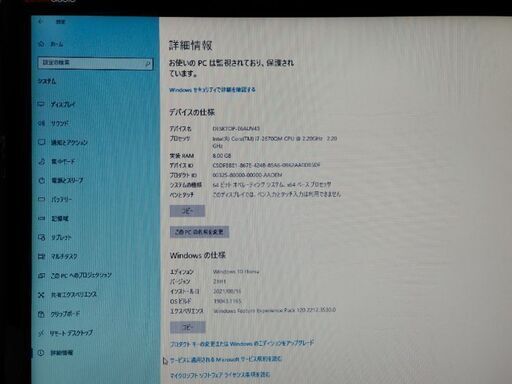Open クリップボード clipboard entry
This screenshot has width=512, height=384.
click(x=59, y=314)
